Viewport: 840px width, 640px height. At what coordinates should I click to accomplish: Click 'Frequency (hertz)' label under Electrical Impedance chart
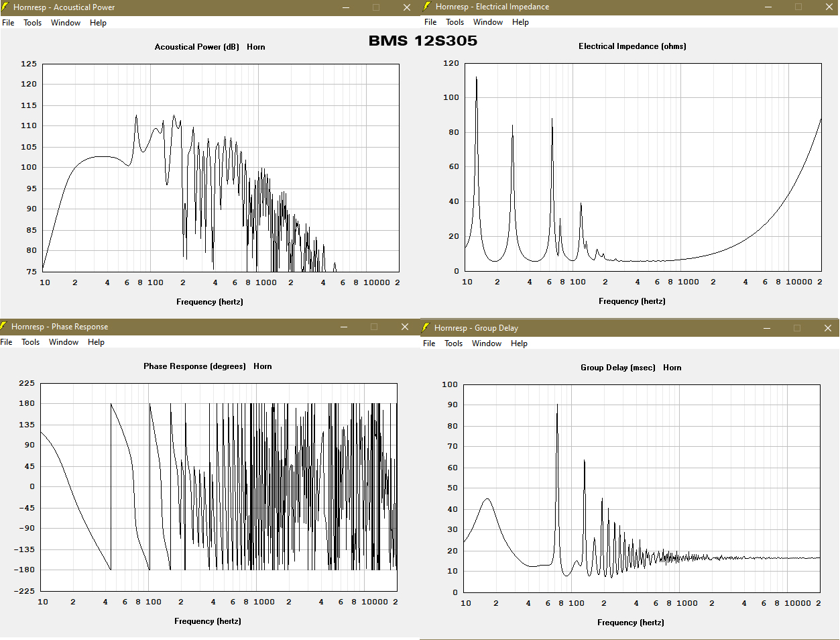click(x=632, y=301)
